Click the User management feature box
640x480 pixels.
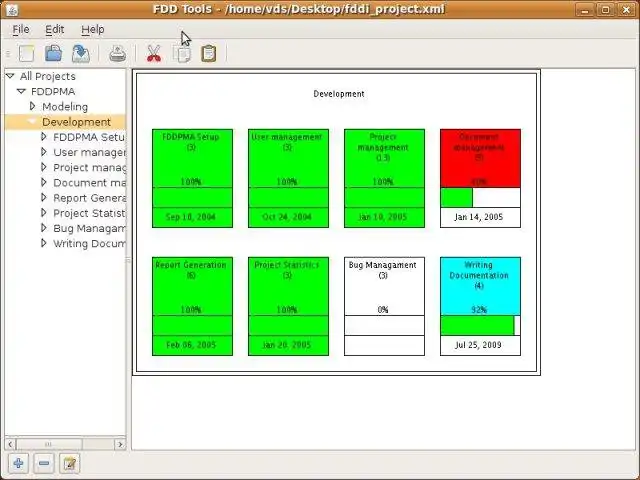coord(288,178)
